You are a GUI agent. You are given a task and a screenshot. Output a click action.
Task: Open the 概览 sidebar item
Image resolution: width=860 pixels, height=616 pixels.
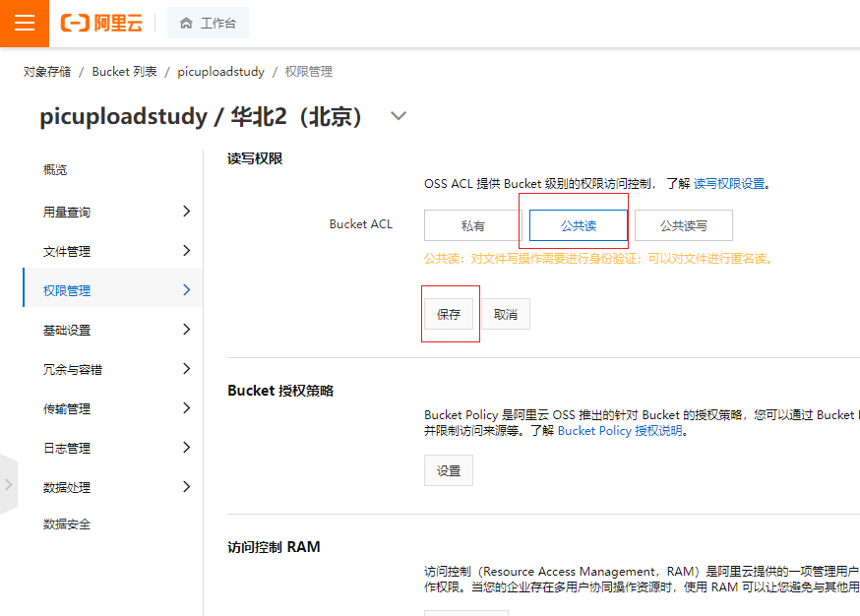tap(55, 170)
